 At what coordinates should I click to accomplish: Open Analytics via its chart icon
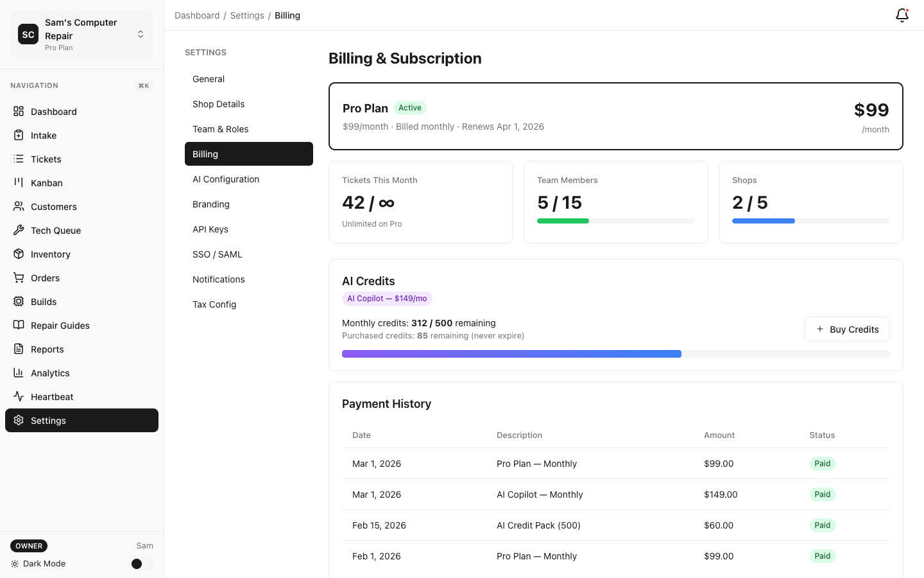(19, 372)
